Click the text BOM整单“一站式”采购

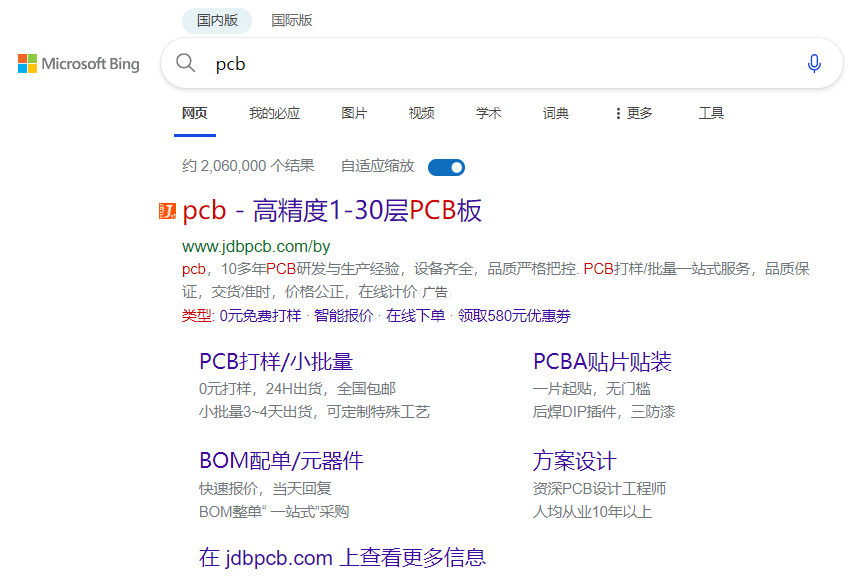[x=274, y=512]
